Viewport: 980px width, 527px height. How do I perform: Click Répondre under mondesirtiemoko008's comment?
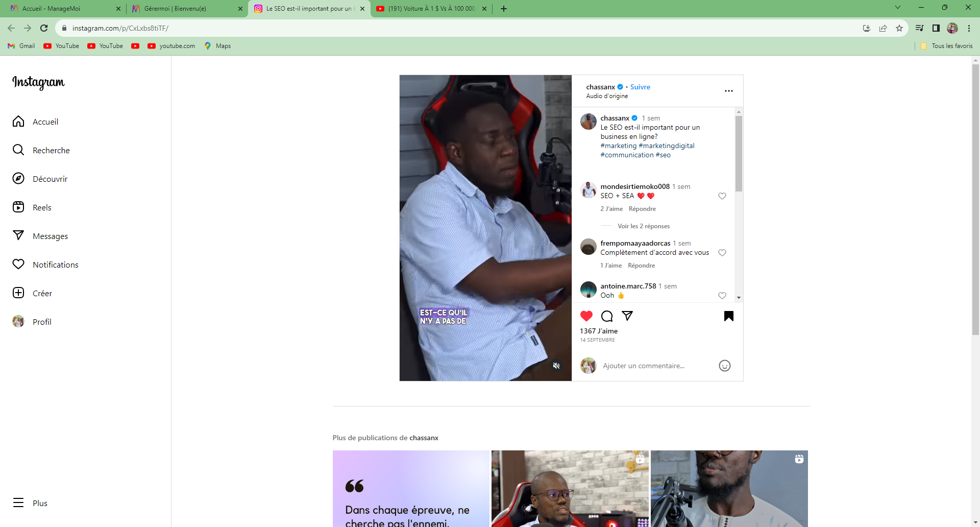coord(642,209)
